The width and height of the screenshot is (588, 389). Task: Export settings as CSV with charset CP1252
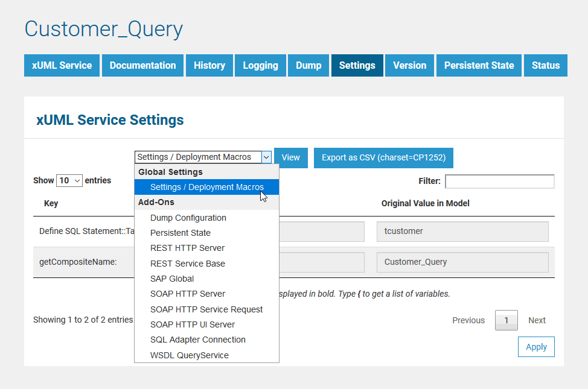pos(383,157)
